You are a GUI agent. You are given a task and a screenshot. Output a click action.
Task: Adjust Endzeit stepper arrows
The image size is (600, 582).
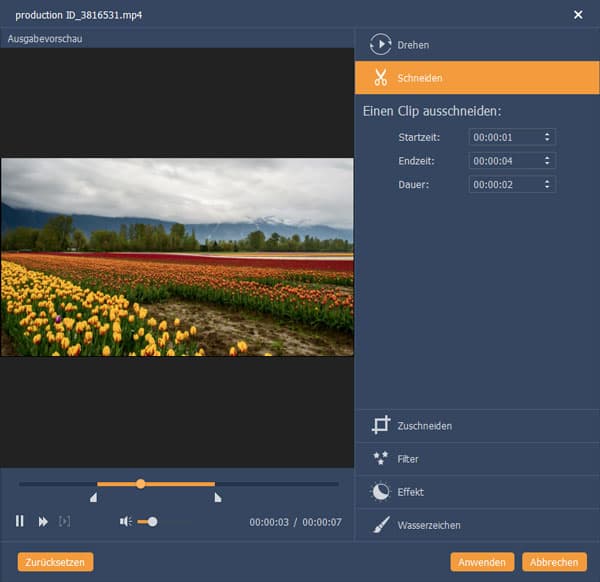(547, 160)
